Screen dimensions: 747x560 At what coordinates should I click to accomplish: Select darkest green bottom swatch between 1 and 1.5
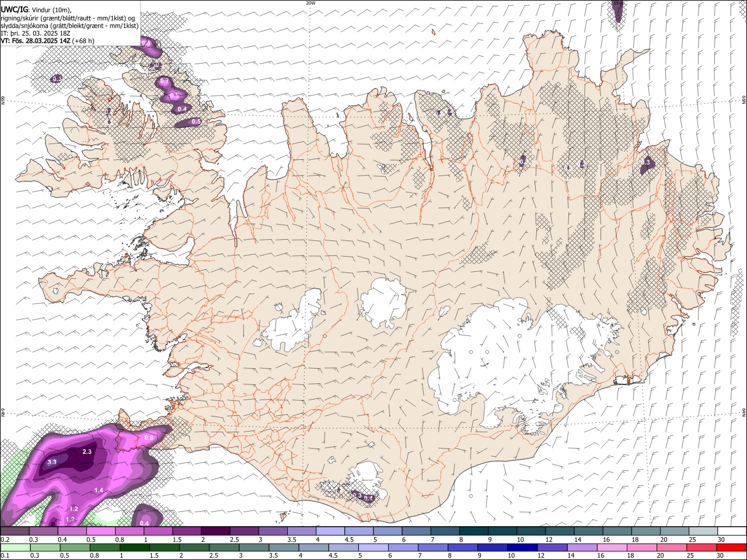tap(134, 548)
